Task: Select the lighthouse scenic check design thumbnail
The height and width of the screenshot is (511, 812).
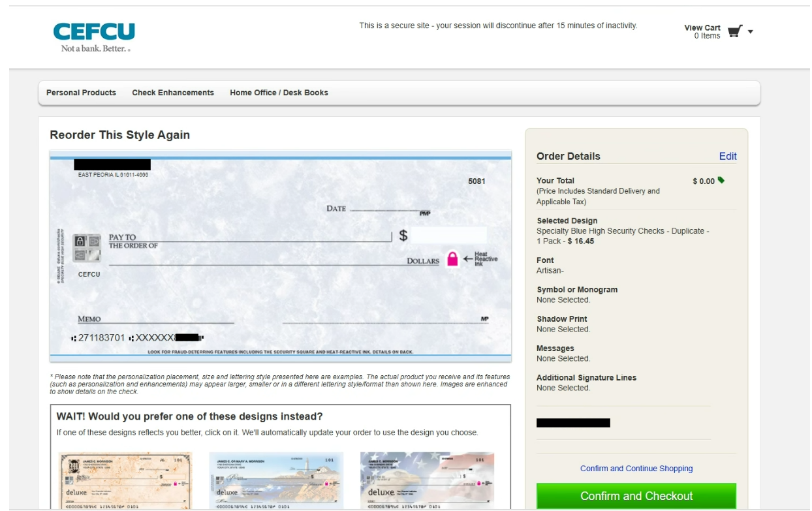Action: [x=276, y=480]
